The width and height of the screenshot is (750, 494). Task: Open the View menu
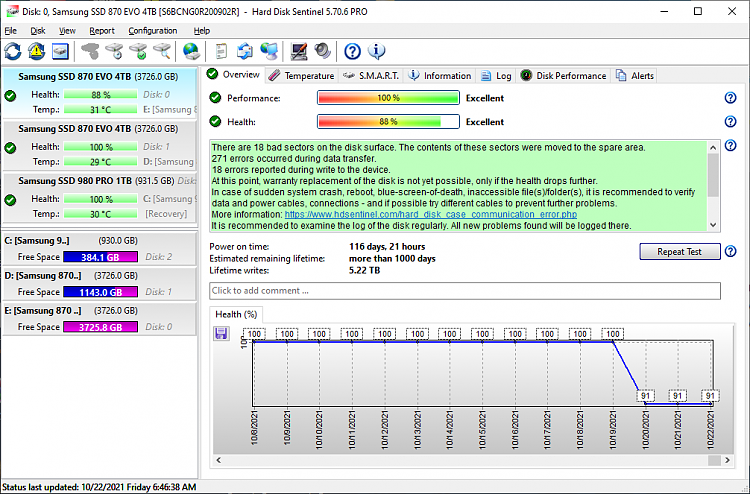click(67, 31)
